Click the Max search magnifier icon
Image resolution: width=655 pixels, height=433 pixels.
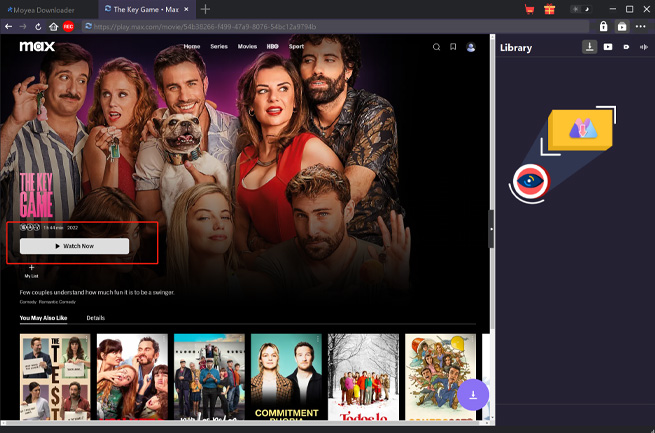tap(436, 47)
